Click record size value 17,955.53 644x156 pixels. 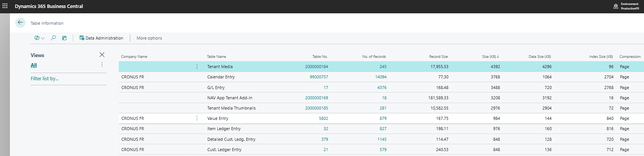coord(439,67)
